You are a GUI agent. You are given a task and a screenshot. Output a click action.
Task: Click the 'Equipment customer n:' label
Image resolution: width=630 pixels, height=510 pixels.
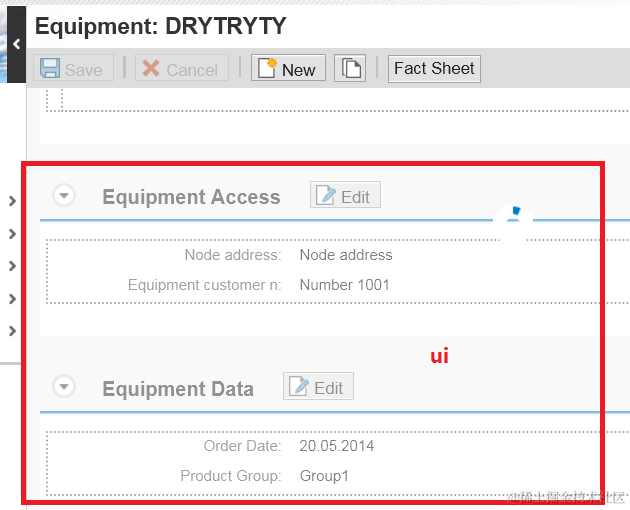[x=205, y=285]
